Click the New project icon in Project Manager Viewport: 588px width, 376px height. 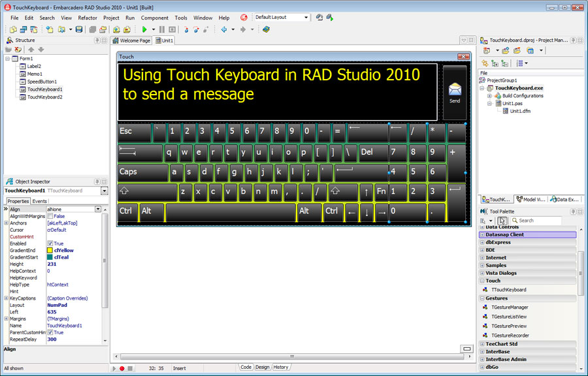pyautogui.click(x=486, y=50)
